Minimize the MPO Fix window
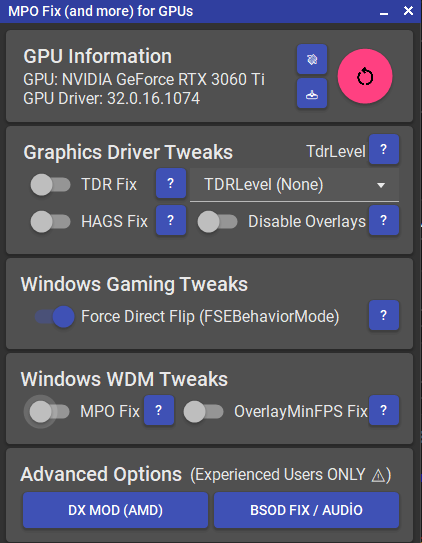Screen dimensions: 422x543 click(x=384, y=11)
